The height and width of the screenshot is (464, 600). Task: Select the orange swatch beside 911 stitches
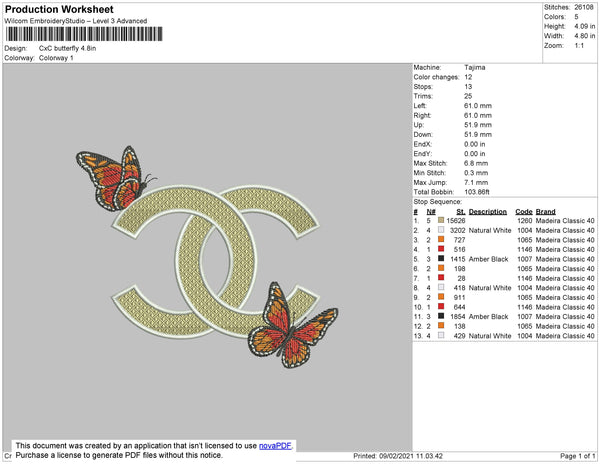pyautogui.click(x=441, y=297)
